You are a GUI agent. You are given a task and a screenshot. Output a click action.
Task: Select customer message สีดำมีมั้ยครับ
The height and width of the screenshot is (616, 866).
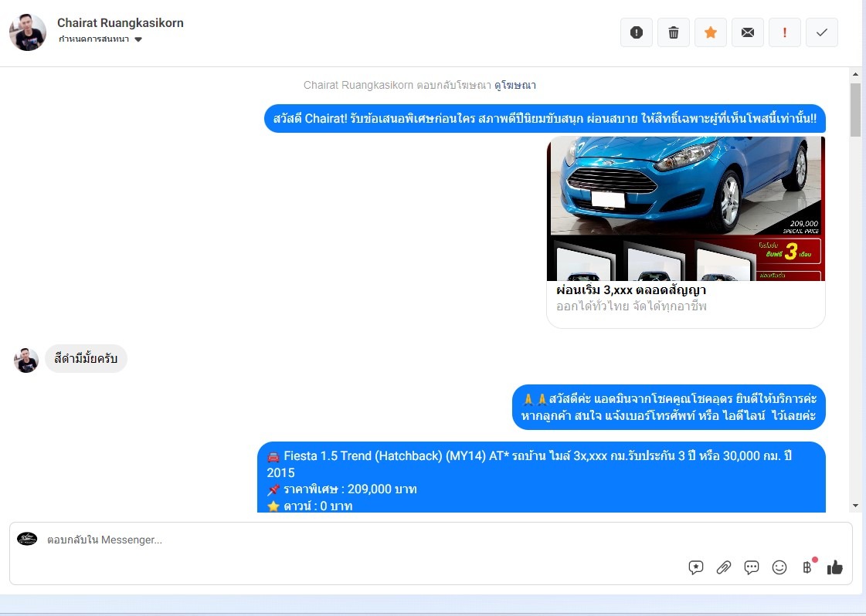coord(86,359)
